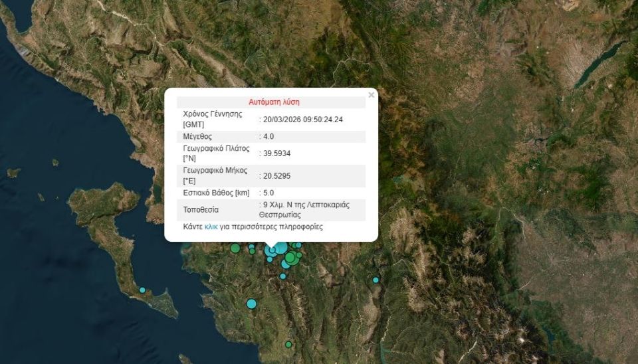Select the large isolated cyan marker south of the cluster
The image size is (638, 364).
tap(251, 304)
